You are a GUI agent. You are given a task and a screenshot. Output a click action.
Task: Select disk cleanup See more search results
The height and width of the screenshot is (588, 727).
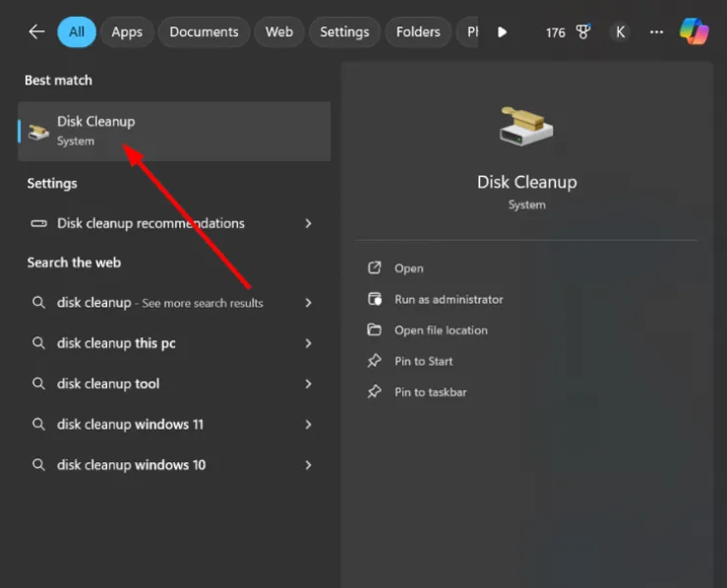[x=174, y=303]
